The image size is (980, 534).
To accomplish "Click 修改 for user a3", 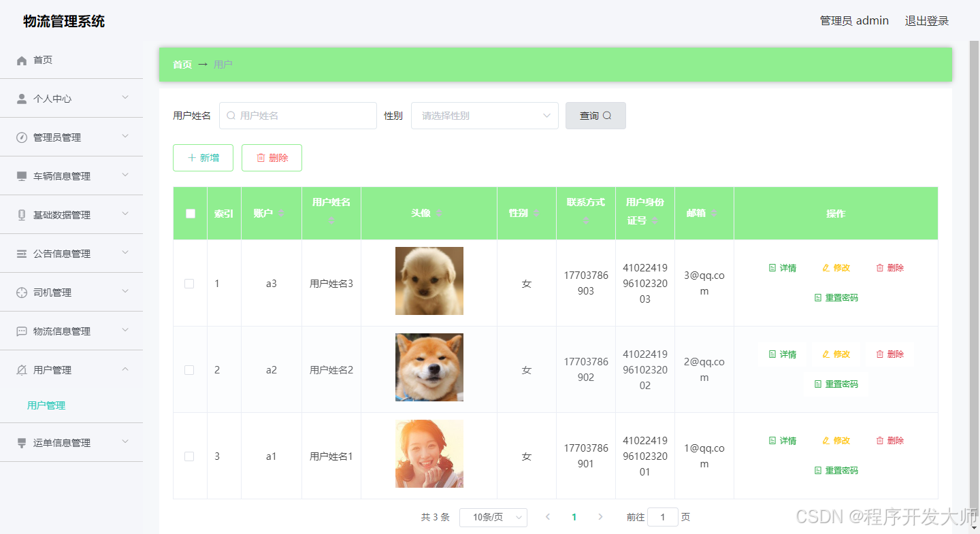I will pos(836,268).
